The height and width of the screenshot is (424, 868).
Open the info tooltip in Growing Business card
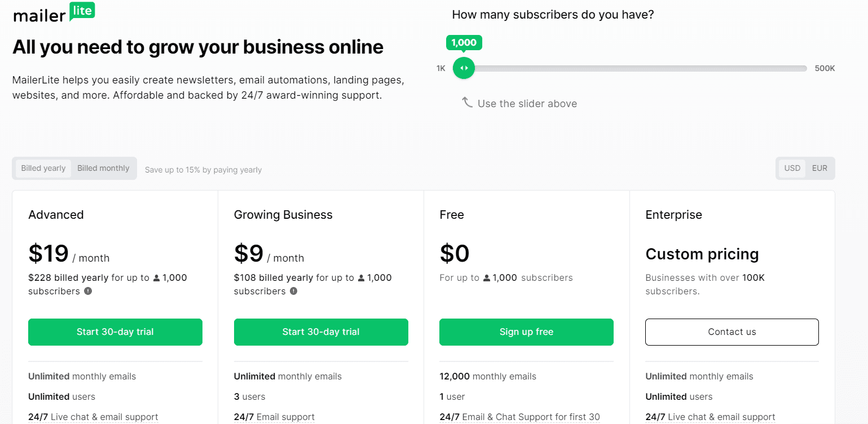293,291
